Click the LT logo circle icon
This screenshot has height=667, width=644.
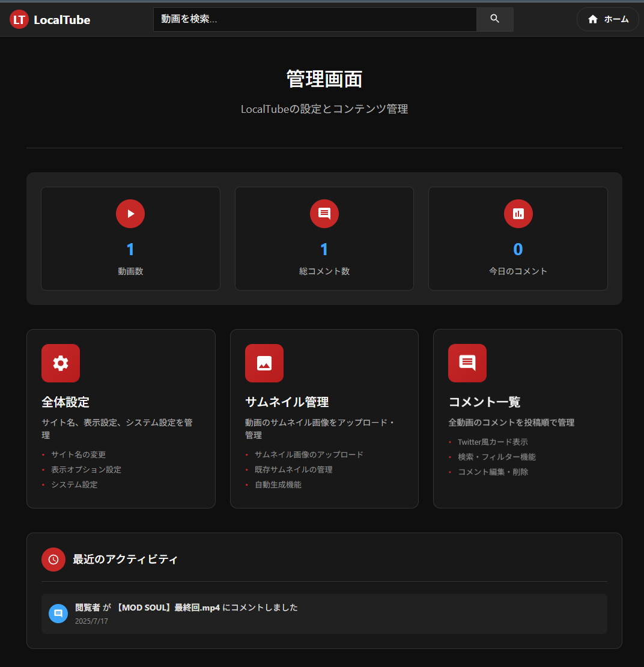pyautogui.click(x=19, y=19)
